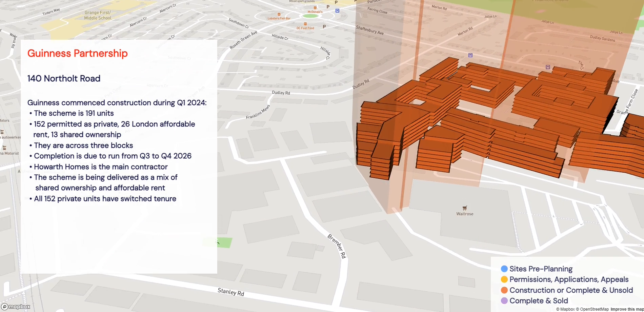Image resolution: width=644 pixels, height=312 pixels.
Task: Click the orange Construction or Complete & Unsold dot
Action: click(504, 290)
